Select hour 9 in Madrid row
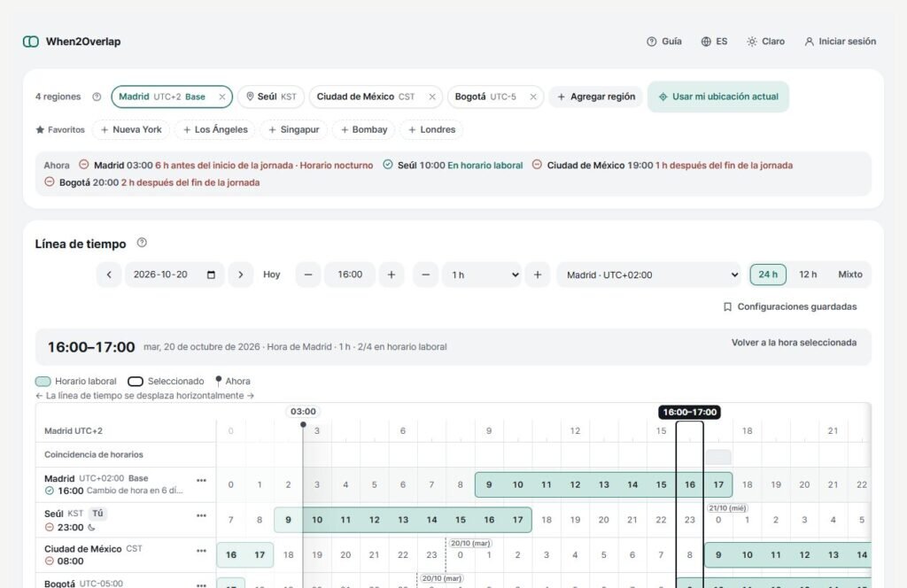Image resolution: width=907 pixels, height=588 pixels. point(489,484)
